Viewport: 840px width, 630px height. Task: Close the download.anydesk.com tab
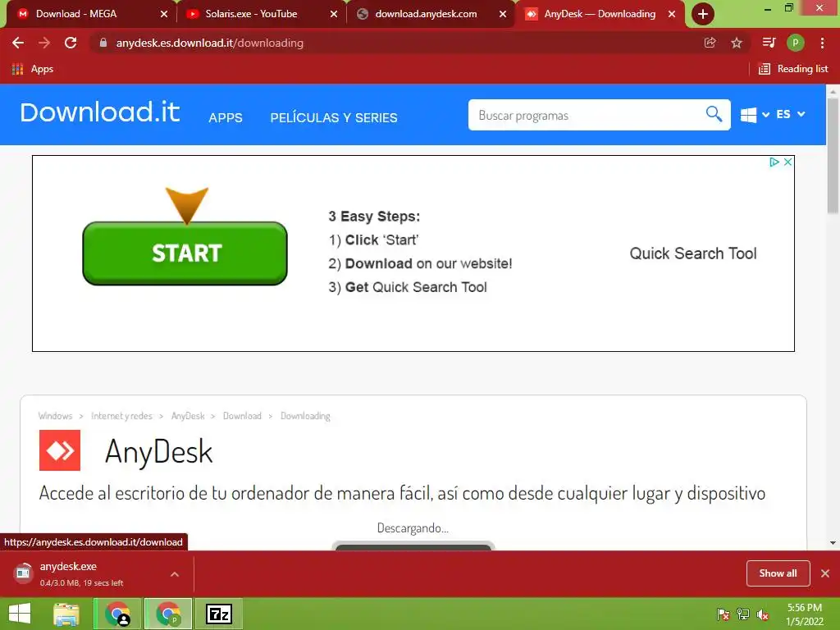pyautogui.click(x=503, y=14)
